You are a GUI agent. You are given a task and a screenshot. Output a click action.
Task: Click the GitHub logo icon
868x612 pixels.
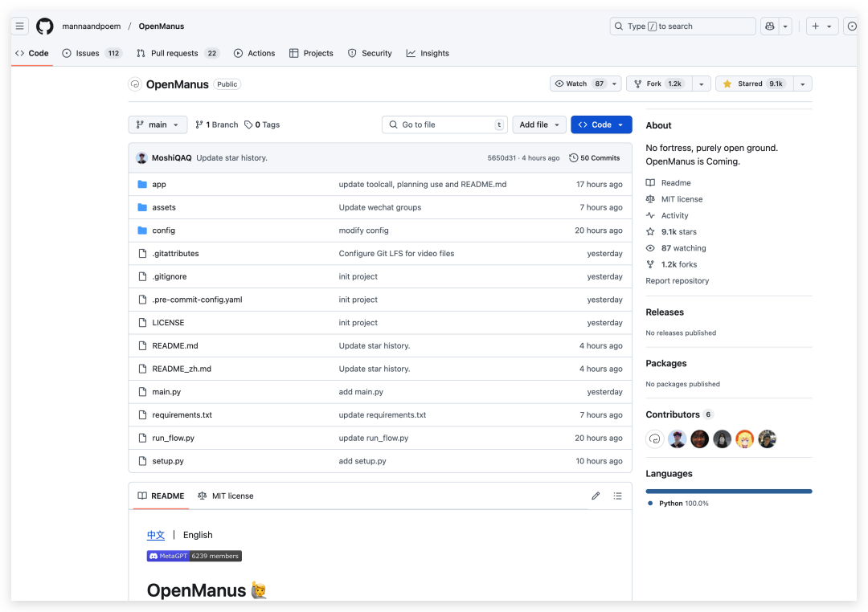coord(44,27)
